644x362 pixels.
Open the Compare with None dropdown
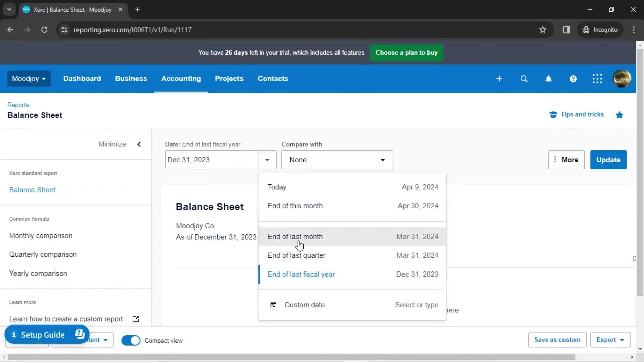pyautogui.click(x=337, y=160)
